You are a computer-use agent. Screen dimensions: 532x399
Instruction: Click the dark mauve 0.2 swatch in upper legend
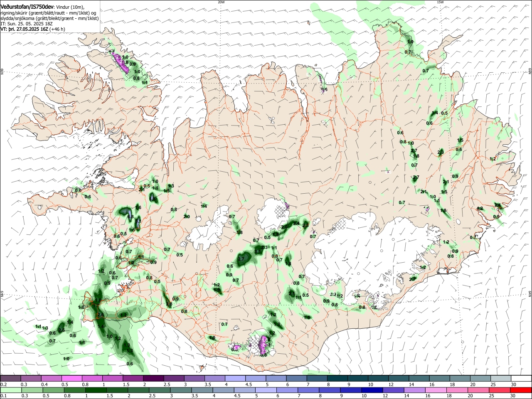pyautogui.click(x=11, y=379)
